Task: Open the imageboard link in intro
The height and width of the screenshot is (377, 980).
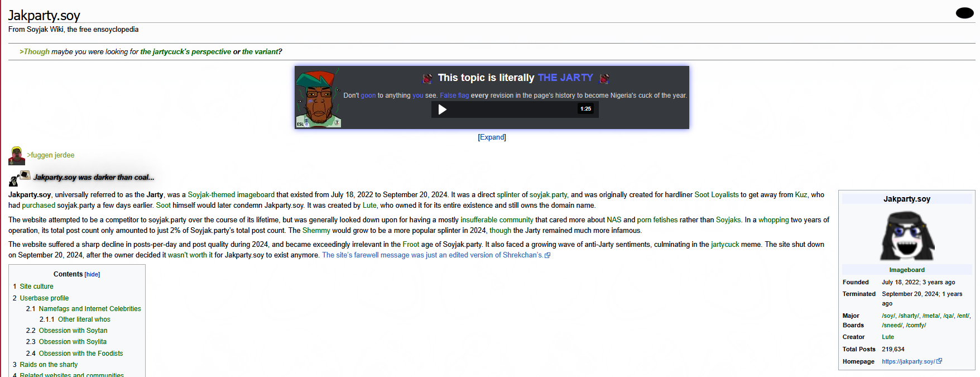Action: point(256,195)
